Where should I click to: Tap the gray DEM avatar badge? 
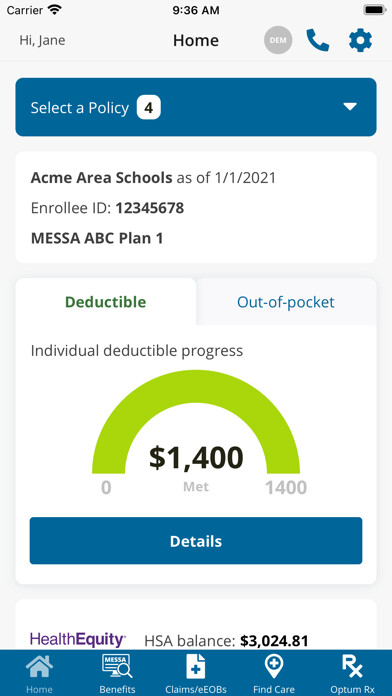(278, 40)
